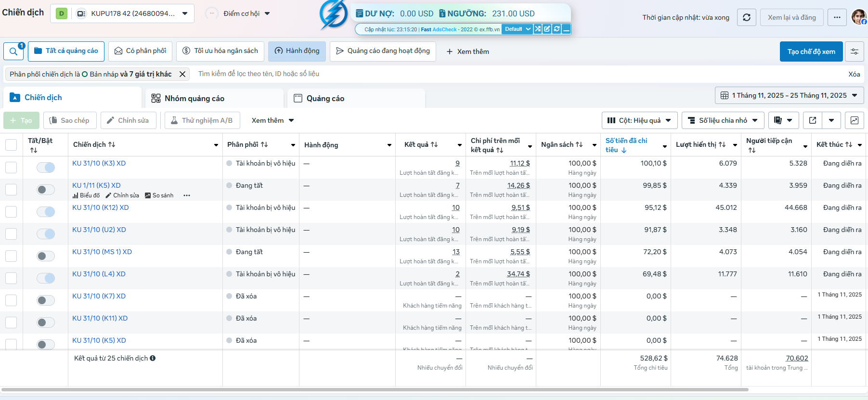Open the charts view icon
The image size is (868, 400).
(x=855, y=120)
